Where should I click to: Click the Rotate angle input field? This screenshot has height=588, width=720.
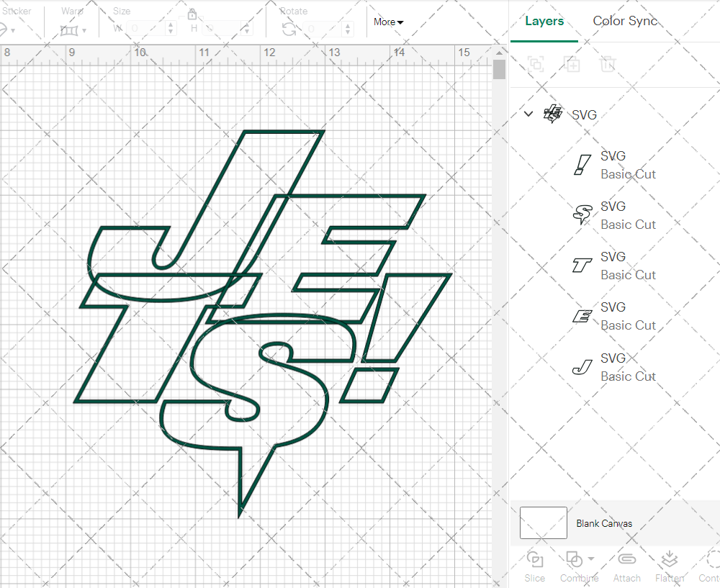click(x=323, y=29)
